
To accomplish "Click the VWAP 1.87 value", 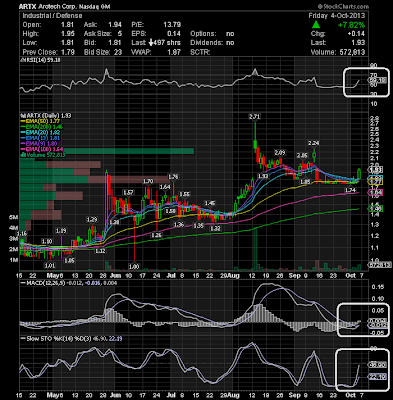I will click(174, 52).
